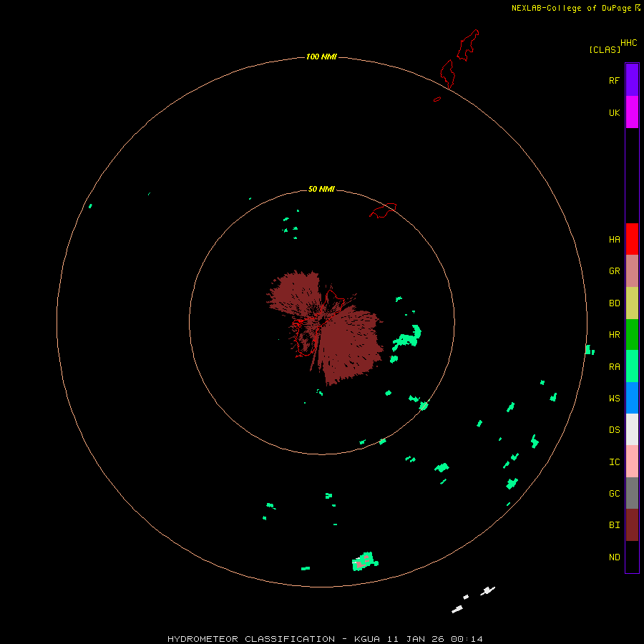Click the HR legend label

[614, 335]
